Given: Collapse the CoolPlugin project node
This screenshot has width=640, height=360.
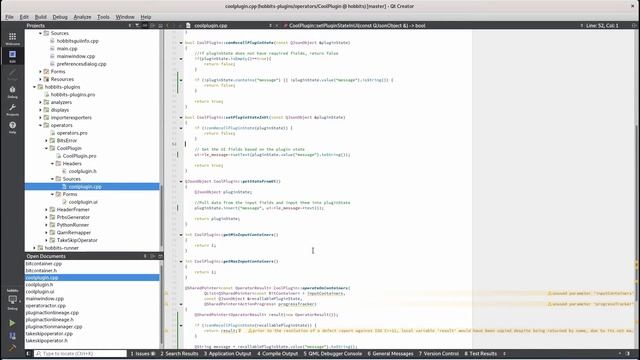Looking at the screenshot, I should [47, 148].
